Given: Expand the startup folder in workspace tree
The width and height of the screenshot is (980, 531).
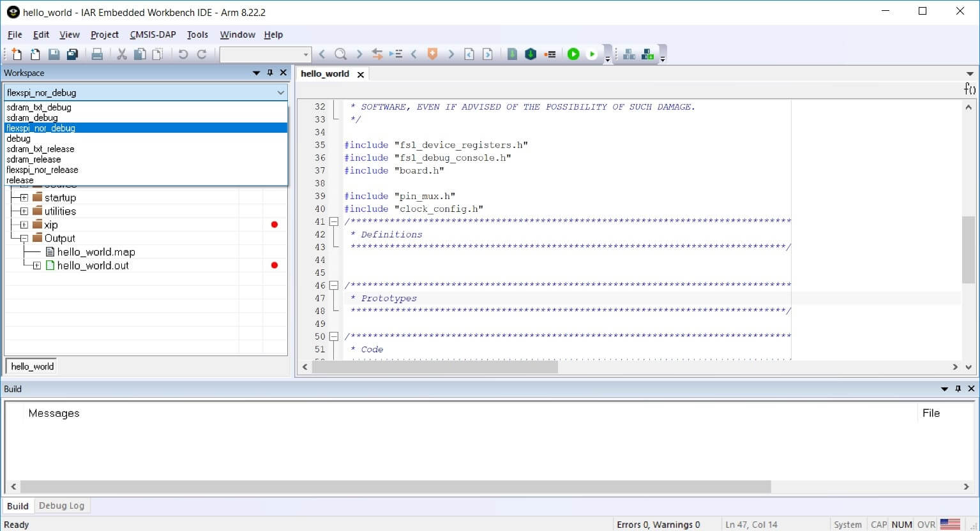Looking at the screenshot, I should [x=24, y=198].
